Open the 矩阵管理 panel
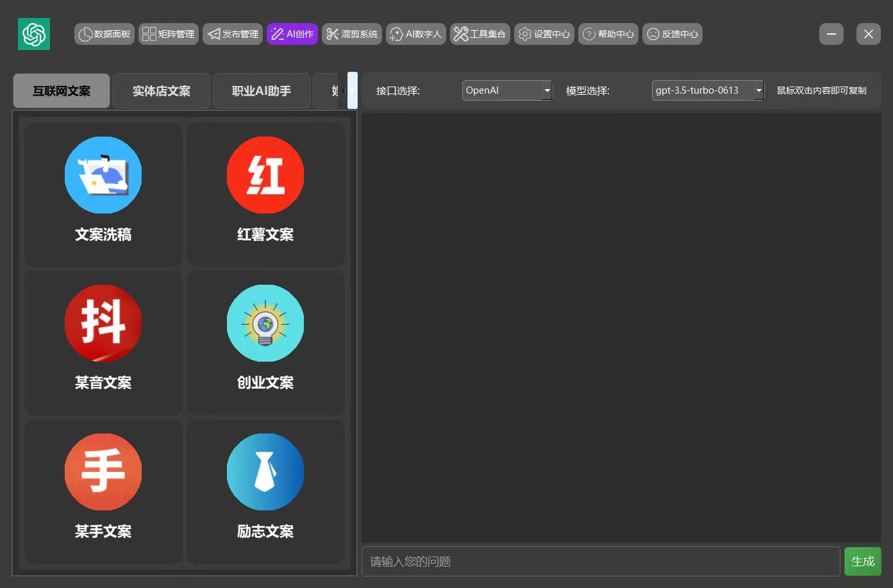893x588 pixels. [168, 33]
